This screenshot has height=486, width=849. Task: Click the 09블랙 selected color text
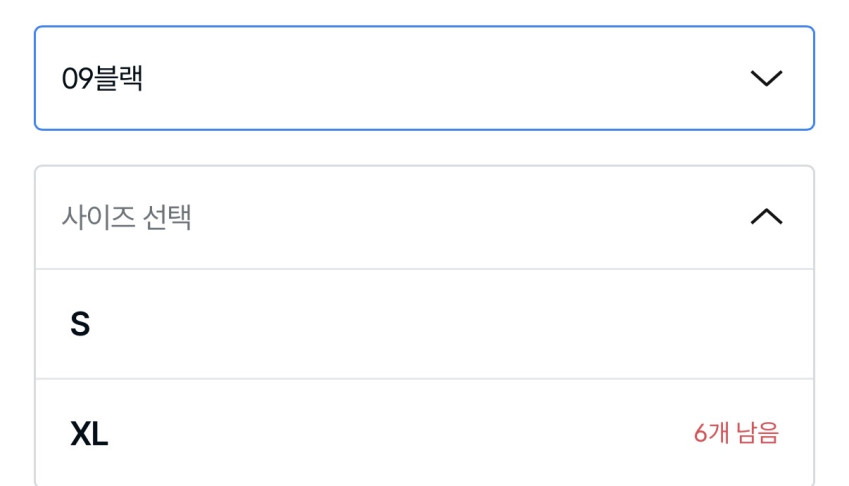102,79
